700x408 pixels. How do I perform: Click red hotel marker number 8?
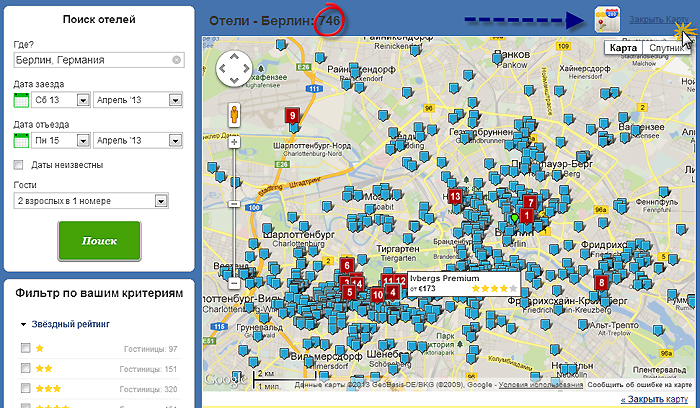[x=601, y=283]
